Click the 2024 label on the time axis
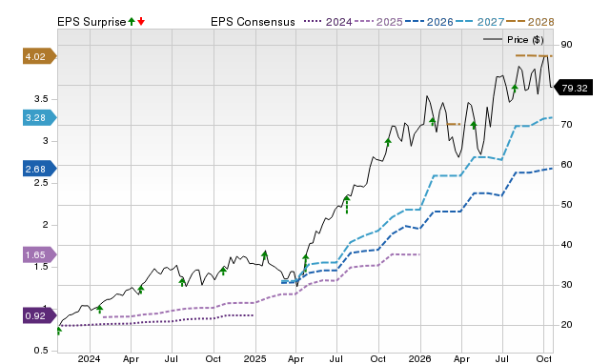This screenshot has width=610, height=364. coord(89,358)
